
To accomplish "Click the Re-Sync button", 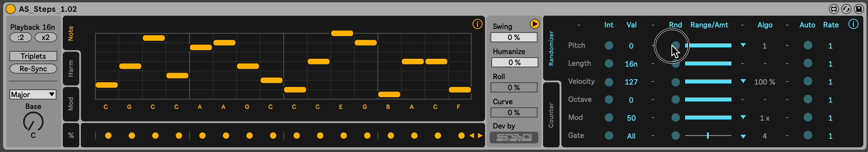I will (x=33, y=69).
